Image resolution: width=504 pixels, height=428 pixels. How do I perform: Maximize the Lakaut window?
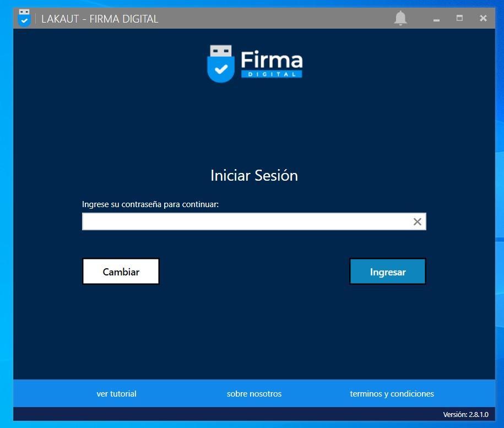pyautogui.click(x=459, y=18)
